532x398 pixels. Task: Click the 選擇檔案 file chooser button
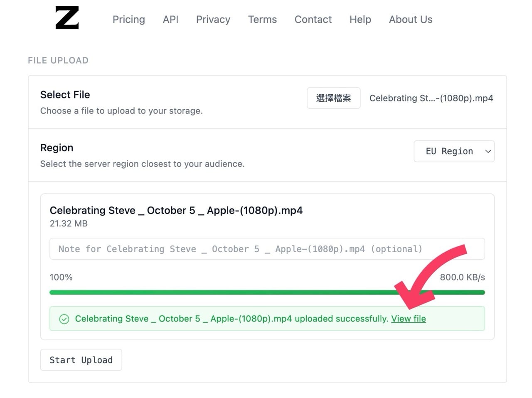333,98
